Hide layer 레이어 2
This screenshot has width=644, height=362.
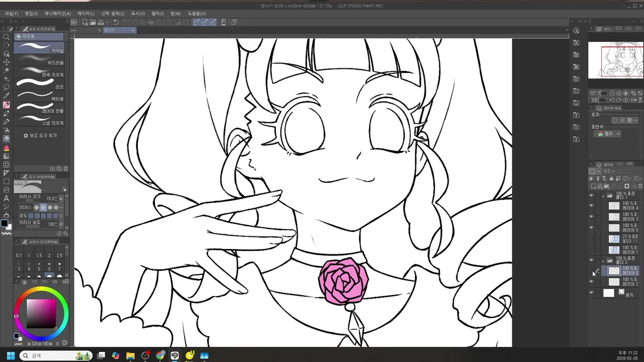click(x=591, y=282)
